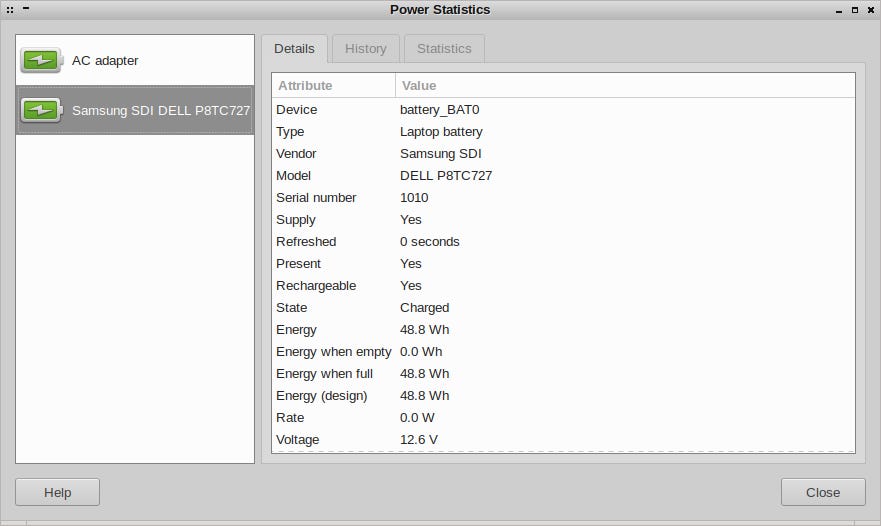Select the Refreshed attribute label
The image size is (881, 526).
[x=306, y=242]
